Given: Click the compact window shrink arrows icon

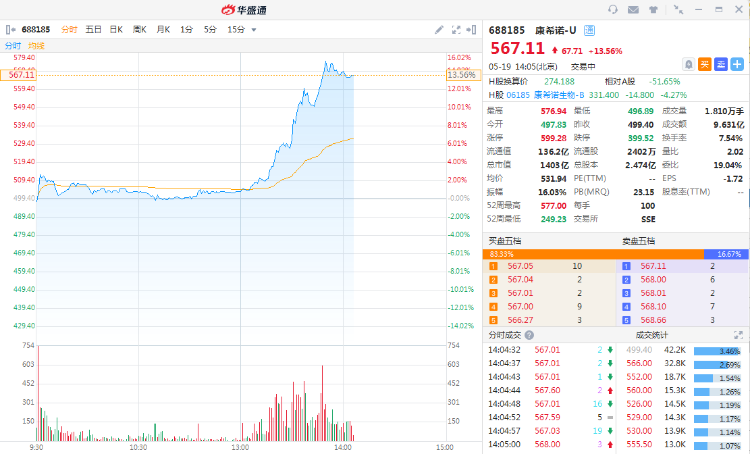Looking at the screenshot, I should pos(678,10).
